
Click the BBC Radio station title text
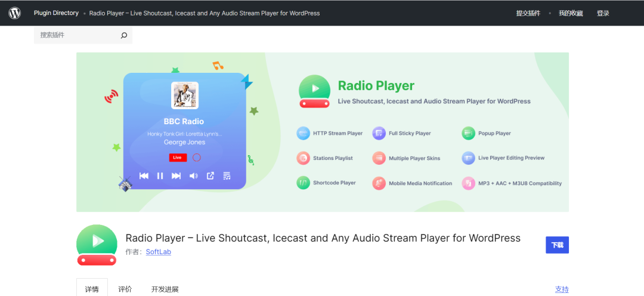click(x=184, y=121)
